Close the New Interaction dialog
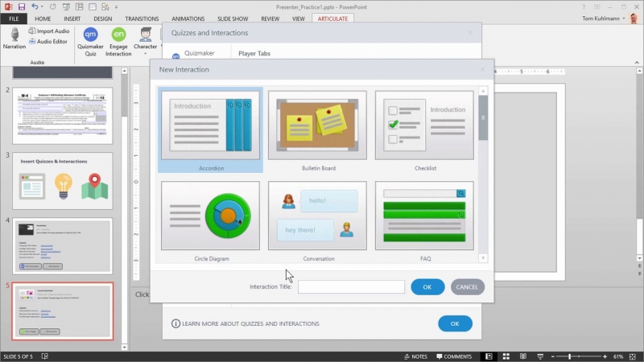The width and height of the screenshot is (644, 362). (482, 69)
